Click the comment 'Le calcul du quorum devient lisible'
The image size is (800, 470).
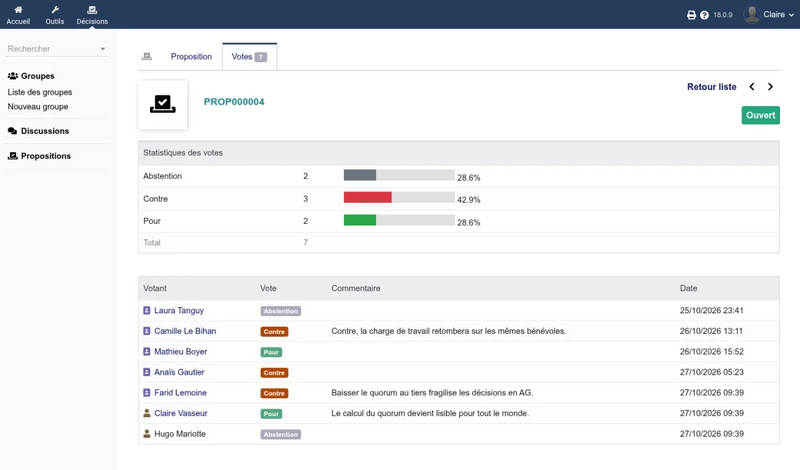tap(430, 413)
